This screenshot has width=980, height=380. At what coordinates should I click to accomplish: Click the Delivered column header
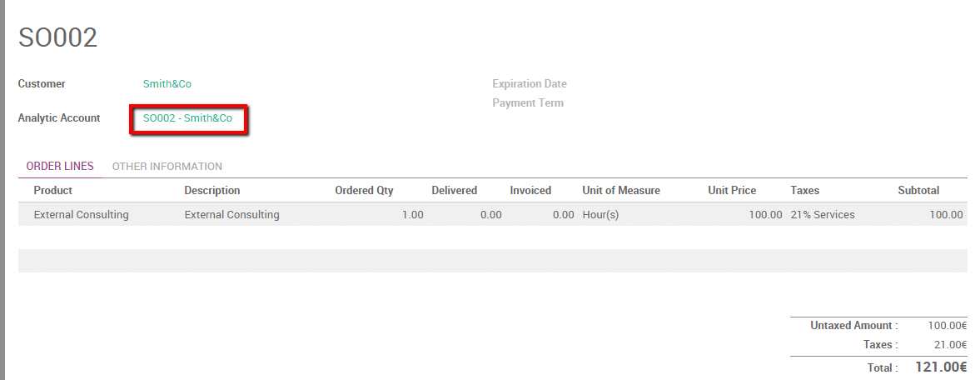[x=454, y=191]
